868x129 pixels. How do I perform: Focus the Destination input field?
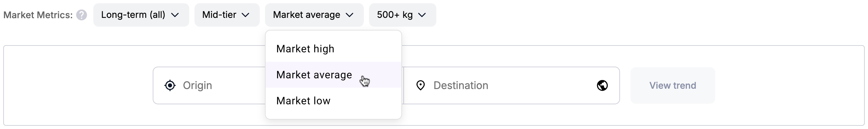511,85
